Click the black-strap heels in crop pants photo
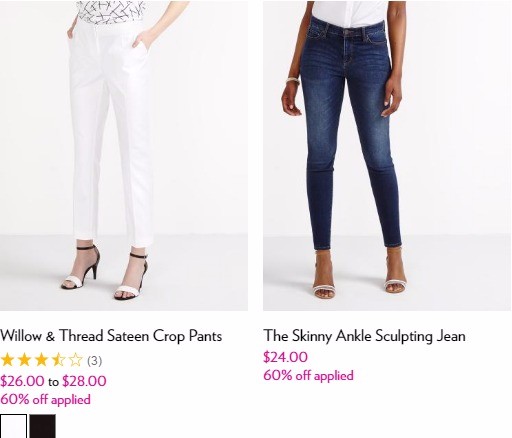 105,272
